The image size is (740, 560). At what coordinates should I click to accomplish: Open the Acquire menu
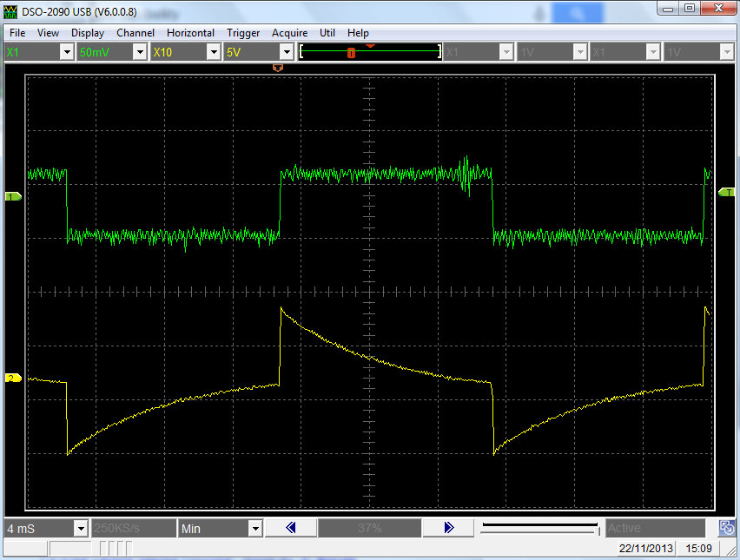pyautogui.click(x=289, y=33)
